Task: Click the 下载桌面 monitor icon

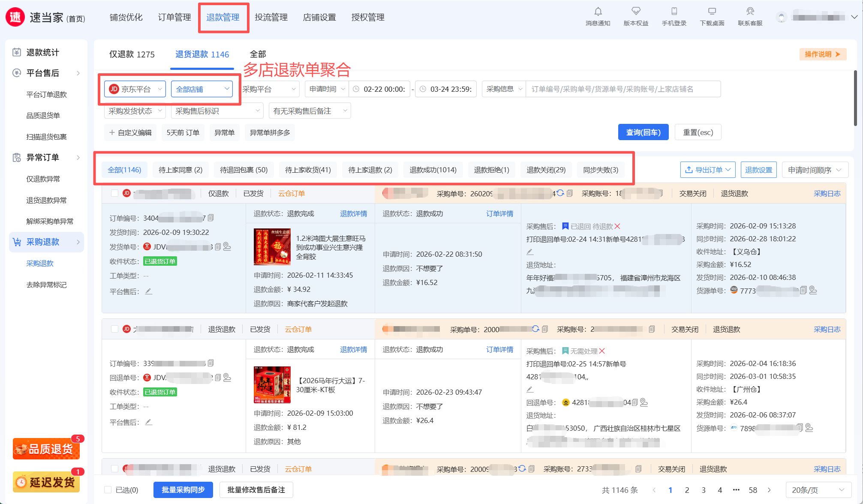Action: tap(712, 12)
